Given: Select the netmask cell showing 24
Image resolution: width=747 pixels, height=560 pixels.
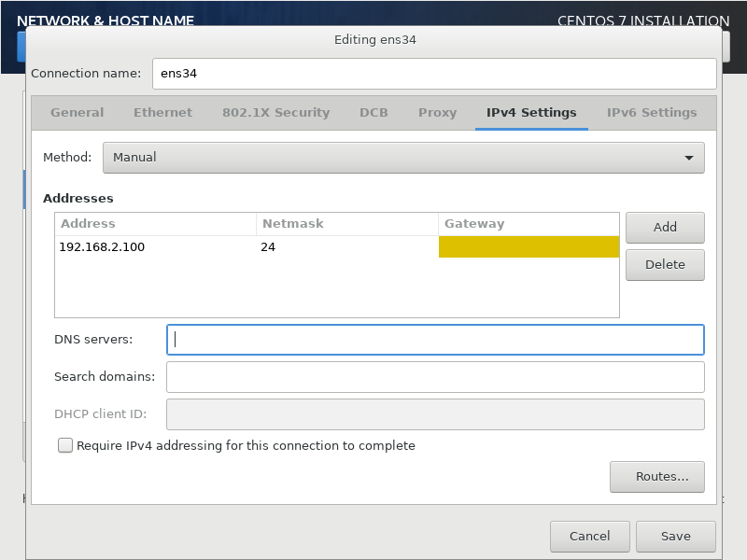Looking at the screenshot, I should click(x=347, y=247).
